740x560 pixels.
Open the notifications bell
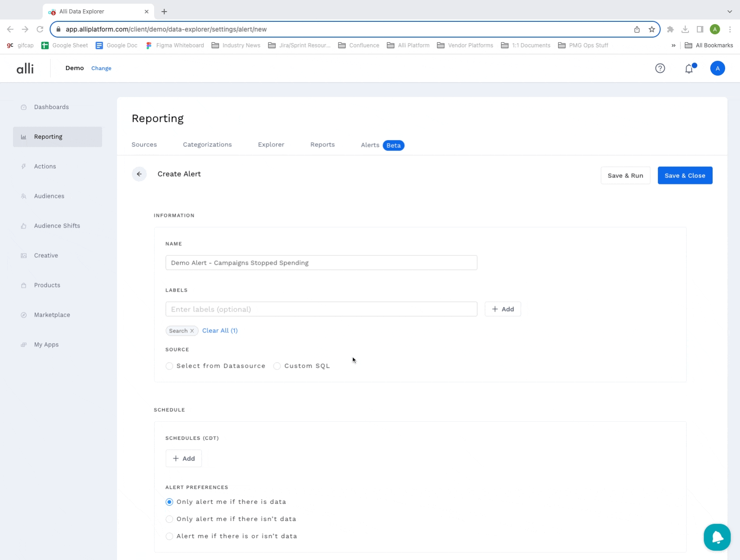click(x=689, y=69)
